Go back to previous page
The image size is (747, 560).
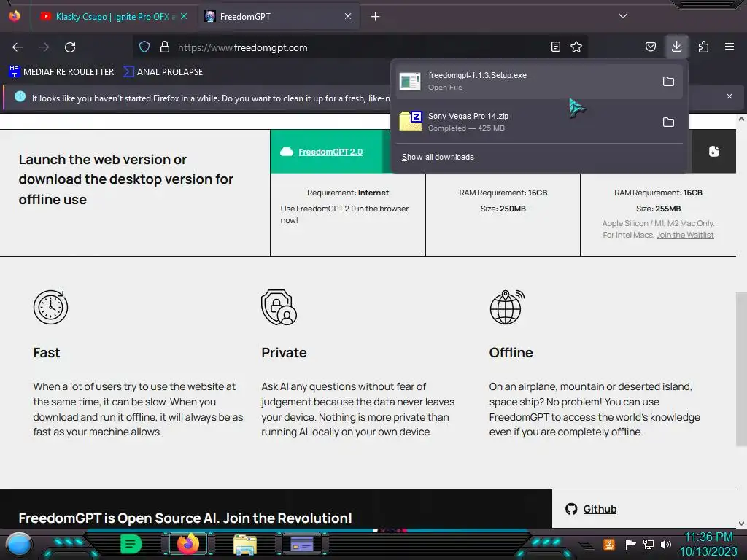18,47
